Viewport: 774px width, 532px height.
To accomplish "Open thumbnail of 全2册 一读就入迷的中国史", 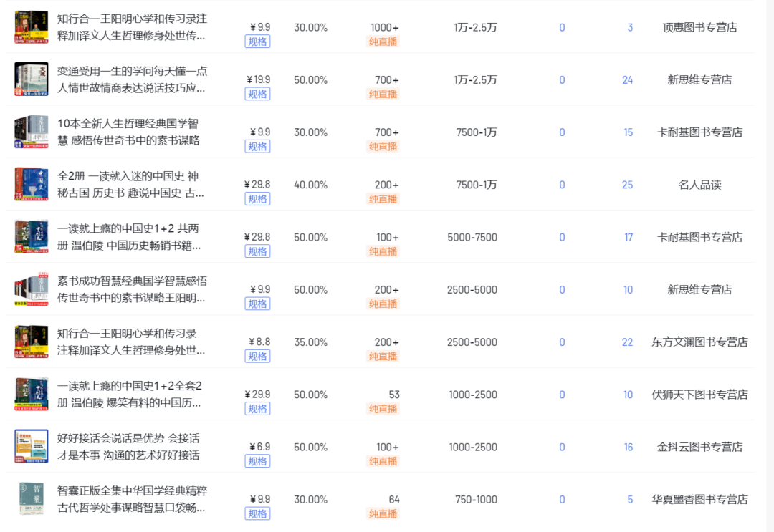I will (32, 185).
